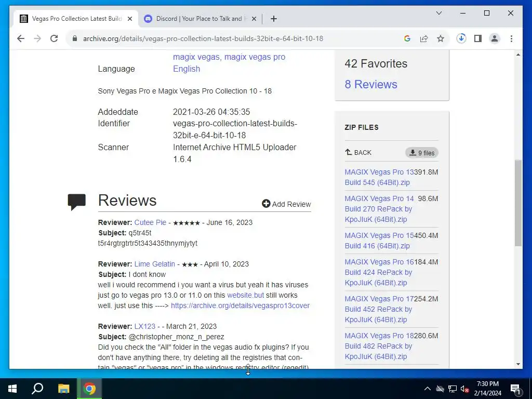Click scrollbar down arrow
The height and width of the screenshot is (399, 532).
click(x=518, y=364)
